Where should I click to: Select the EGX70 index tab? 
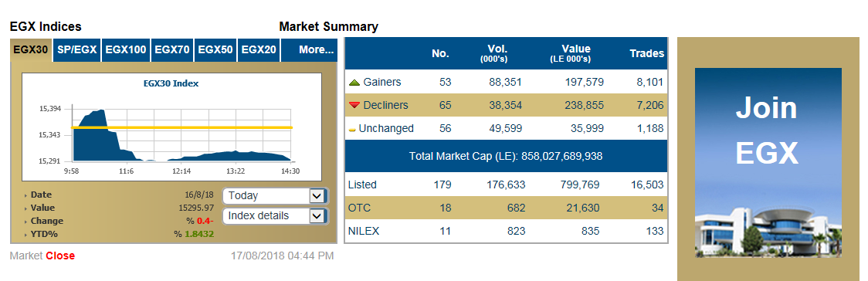coord(172,49)
